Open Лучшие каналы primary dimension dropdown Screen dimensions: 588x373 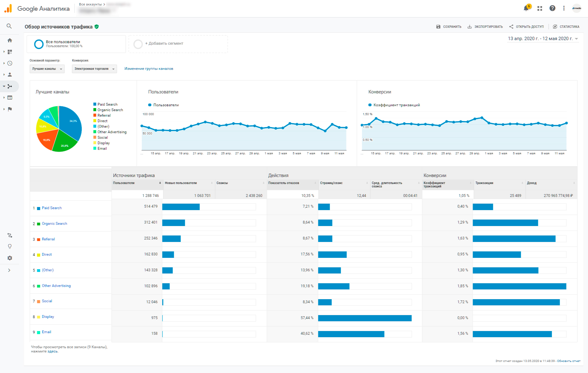point(47,69)
